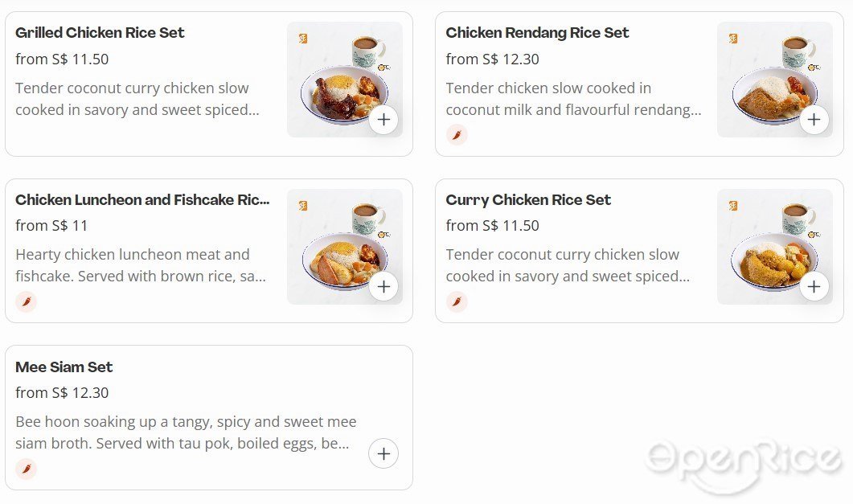Viewport: 853px width, 504px height.
Task: Click the OpenRice watermark logo
Action: point(743,461)
